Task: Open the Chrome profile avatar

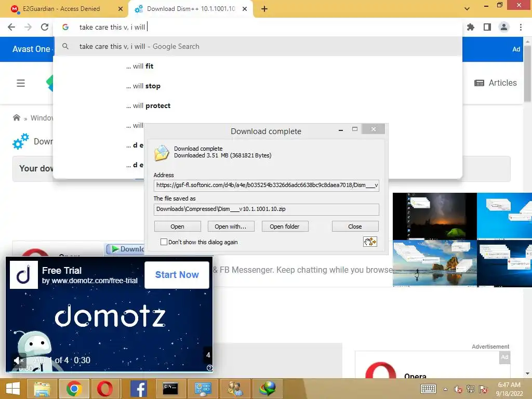Action: (x=504, y=27)
